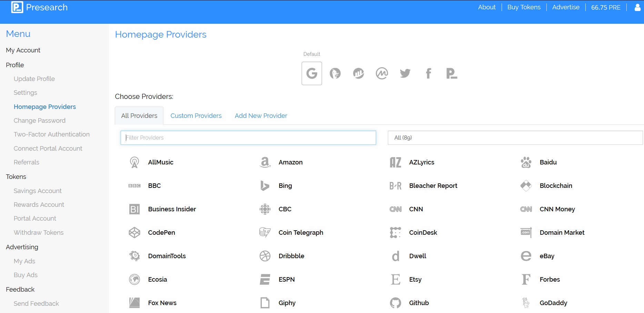Click the DuckDuckGo duck icon
The height and width of the screenshot is (313, 644).
335,73
